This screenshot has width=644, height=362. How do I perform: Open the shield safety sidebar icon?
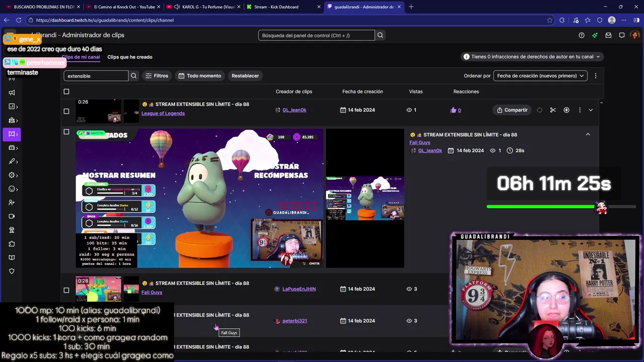(12, 271)
